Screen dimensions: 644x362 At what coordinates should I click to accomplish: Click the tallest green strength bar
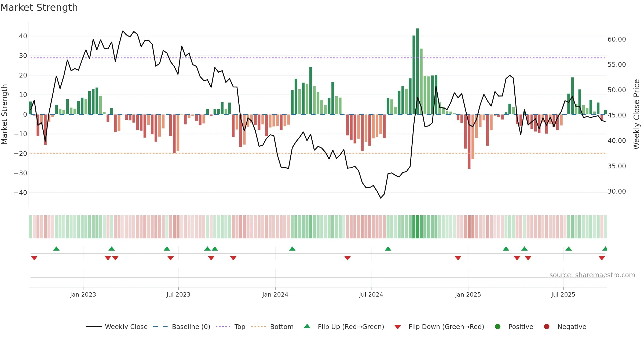(418, 71)
